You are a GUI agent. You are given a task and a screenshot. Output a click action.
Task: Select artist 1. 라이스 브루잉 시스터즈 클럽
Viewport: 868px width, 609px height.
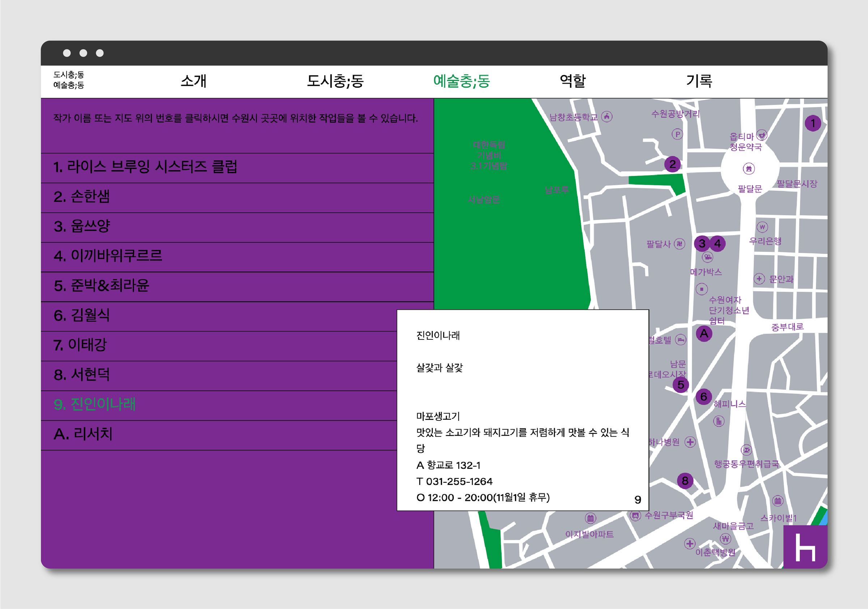[237, 168]
